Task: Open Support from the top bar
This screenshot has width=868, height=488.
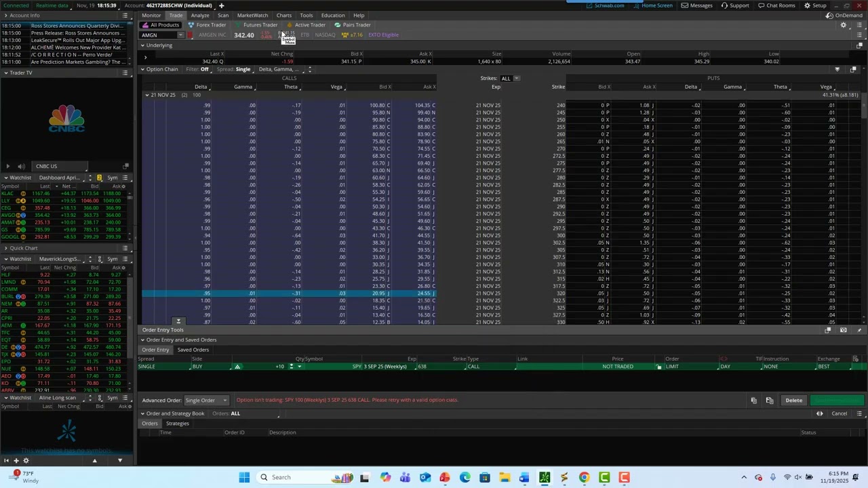Action: pyautogui.click(x=735, y=5)
